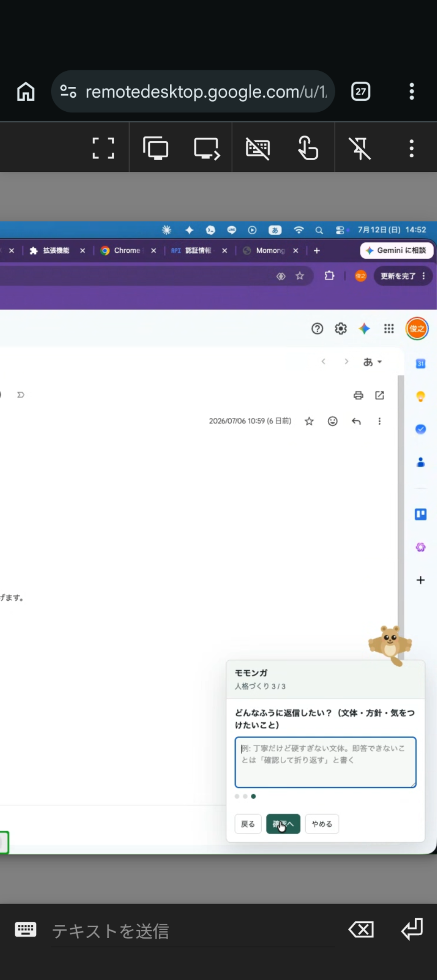Open Chrome tab switcher showing 27 tabs

[x=361, y=91]
